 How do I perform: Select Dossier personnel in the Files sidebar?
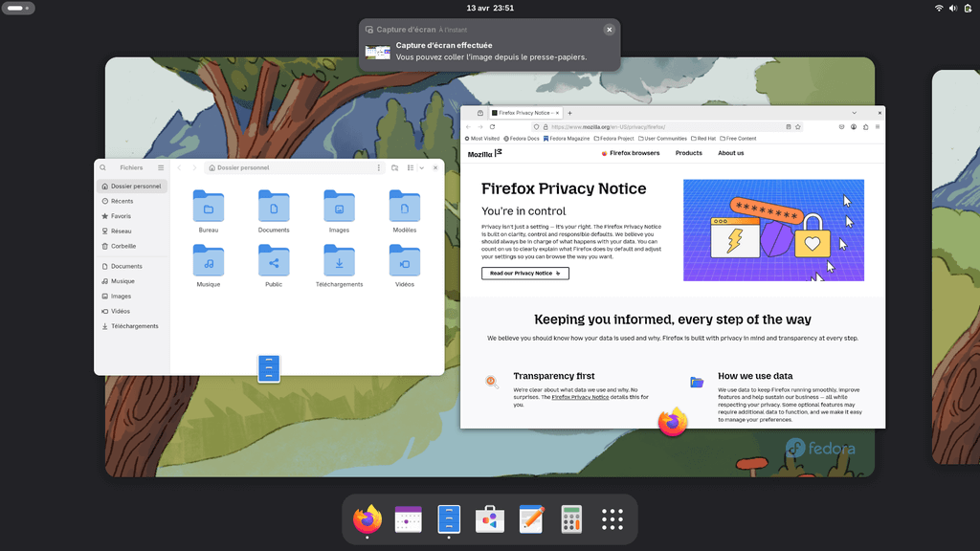tap(132, 187)
